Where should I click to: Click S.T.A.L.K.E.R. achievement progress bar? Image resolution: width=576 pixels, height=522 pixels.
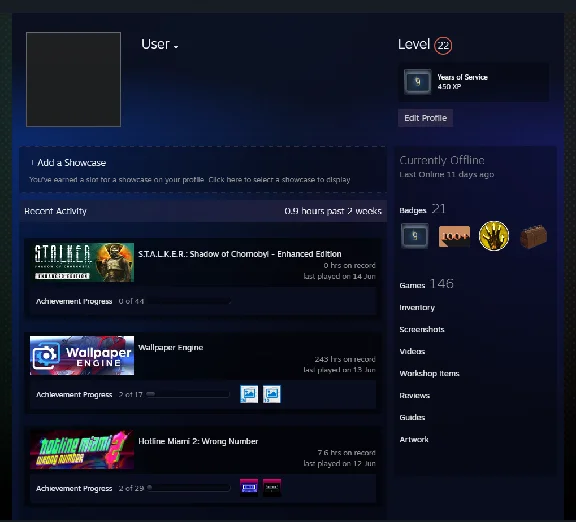coord(188,301)
